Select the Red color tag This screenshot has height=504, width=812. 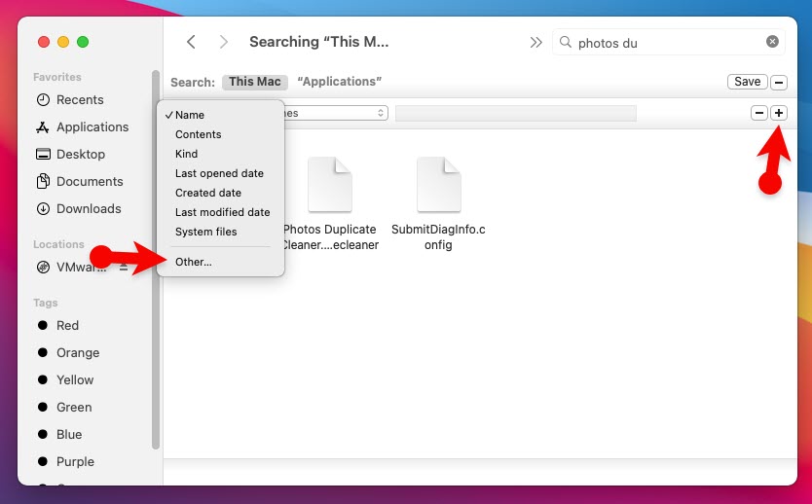point(67,325)
